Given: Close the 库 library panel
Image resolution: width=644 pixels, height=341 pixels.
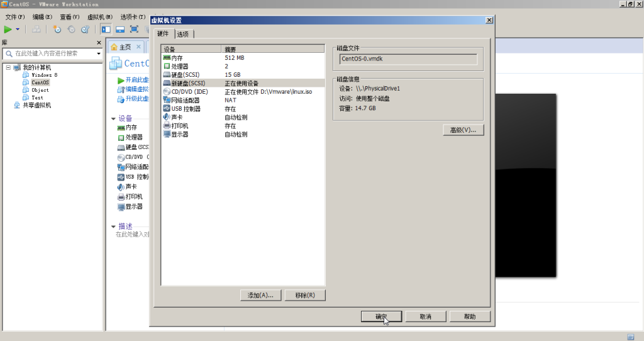Looking at the screenshot, I should click(99, 43).
